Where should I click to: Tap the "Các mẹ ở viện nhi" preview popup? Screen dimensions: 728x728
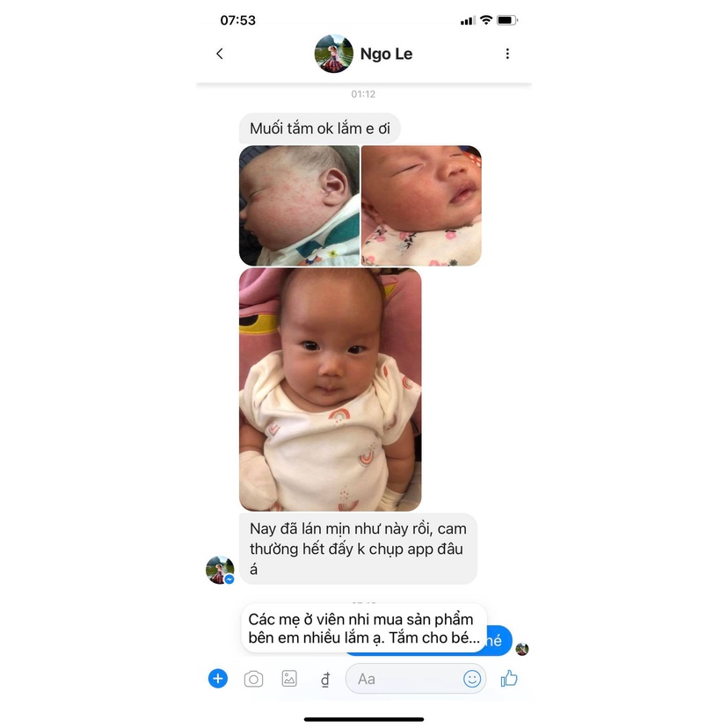click(364, 628)
